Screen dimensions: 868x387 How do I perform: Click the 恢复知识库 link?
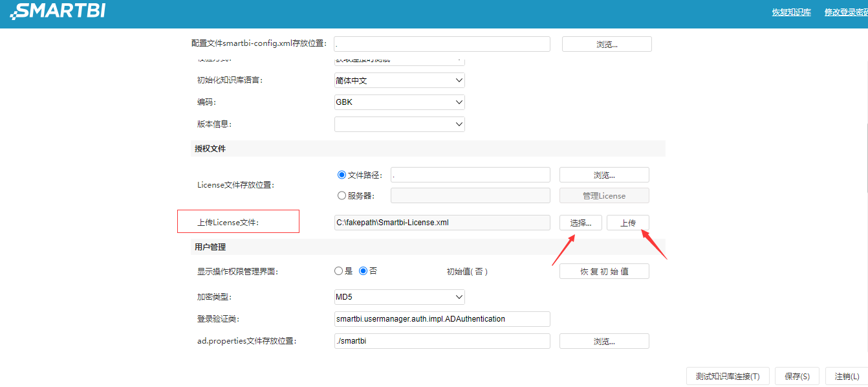tap(791, 12)
